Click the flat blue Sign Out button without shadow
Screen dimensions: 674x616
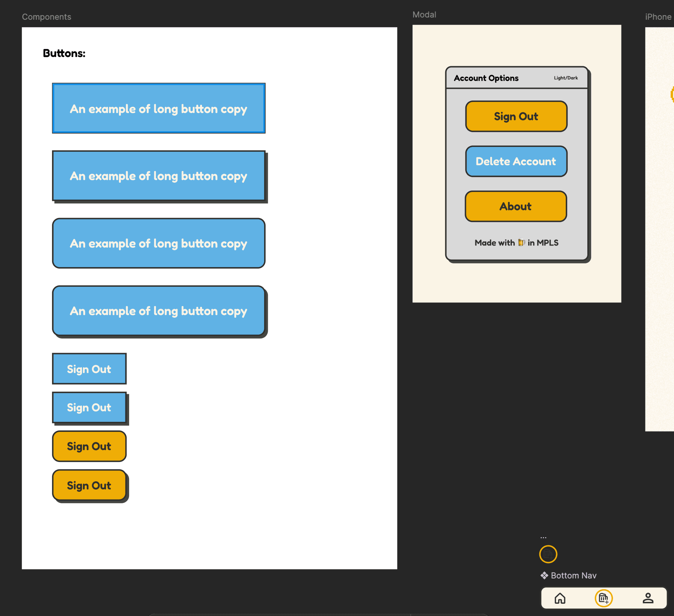click(89, 369)
